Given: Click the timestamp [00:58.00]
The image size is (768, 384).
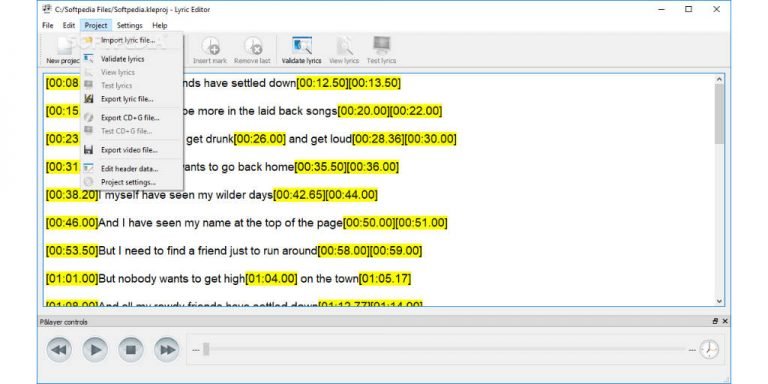Looking at the screenshot, I should [343, 251].
